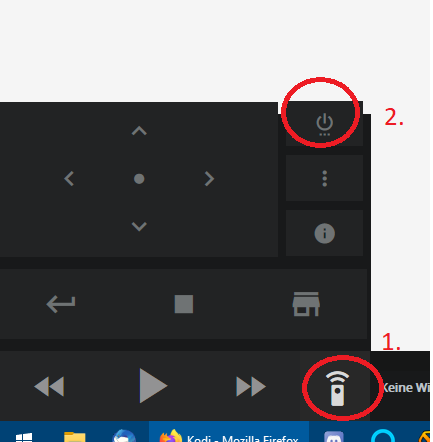Show info with the info icon
The height and width of the screenshot is (442, 433).
[324, 233]
